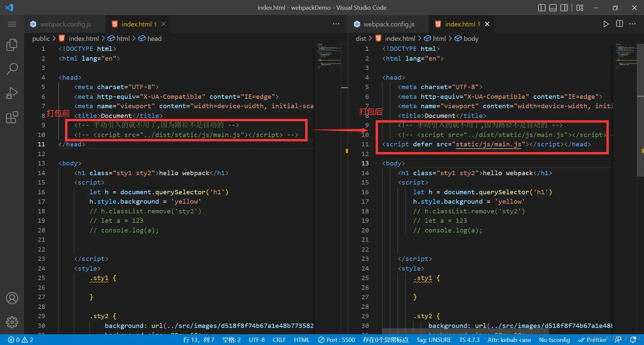644x345 pixels.
Task: Click the right editor vertical scrollbar
Action: point(640,111)
